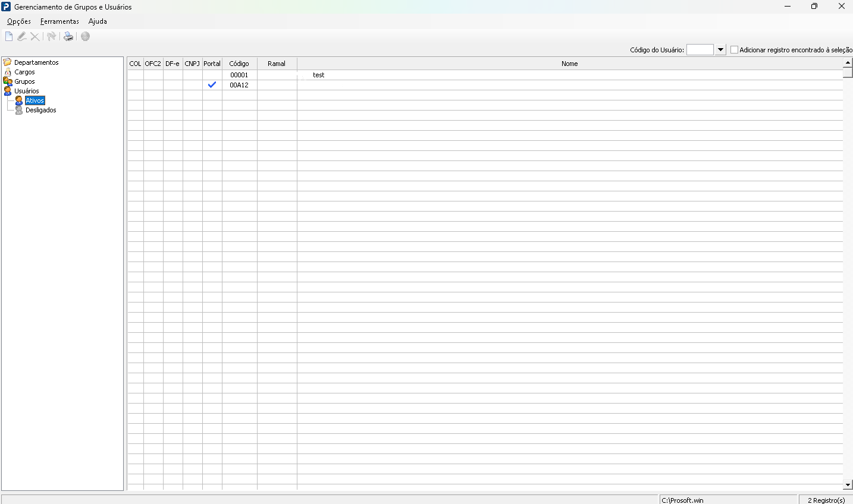Click the Delete X toolbar icon
Viewport: 853px width, 504px height.
pos(35,37)
